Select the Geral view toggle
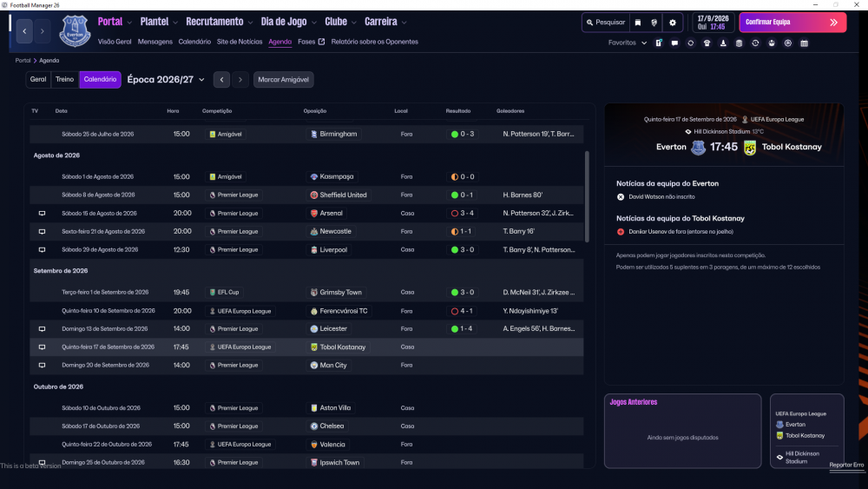Screen dimensions: 868x489 [38, 79]
